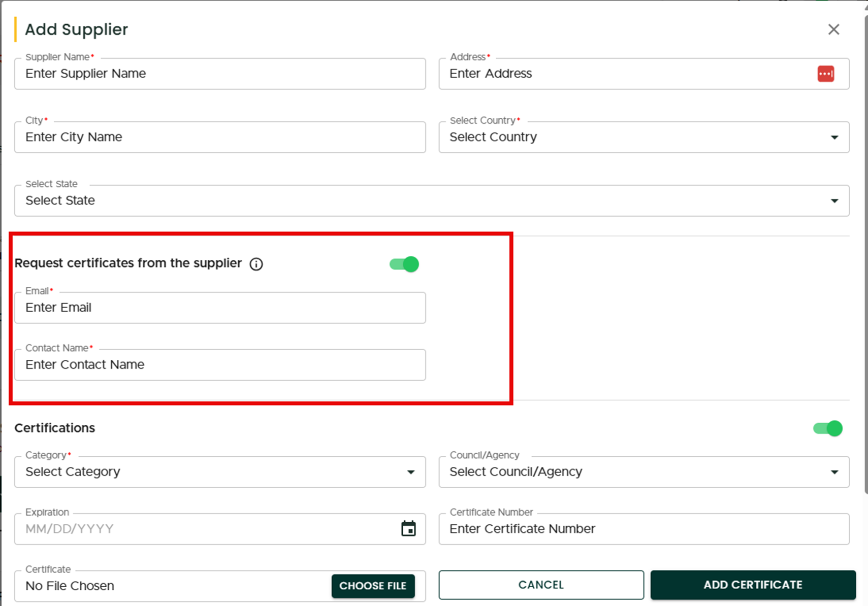Focus the Expiration date field
Screen dimensions: 868x606
220,529
